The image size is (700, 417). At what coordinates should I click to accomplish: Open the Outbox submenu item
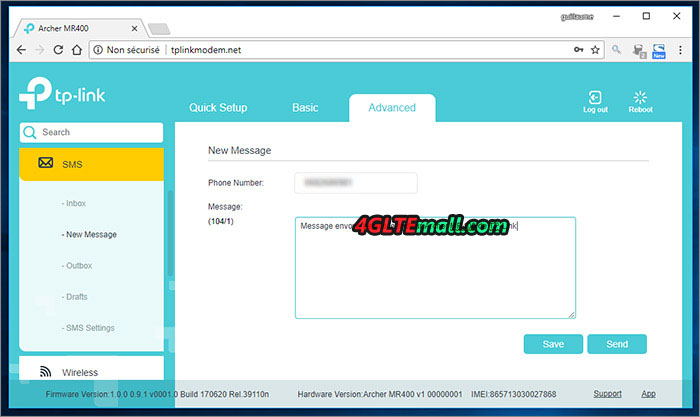(76, 266)
